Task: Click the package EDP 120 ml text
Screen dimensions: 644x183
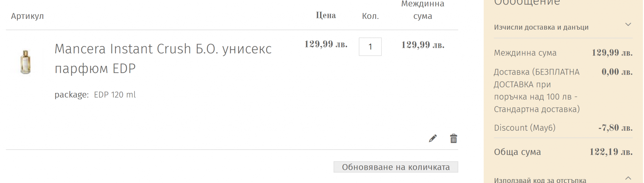Action: click(95, 95)
